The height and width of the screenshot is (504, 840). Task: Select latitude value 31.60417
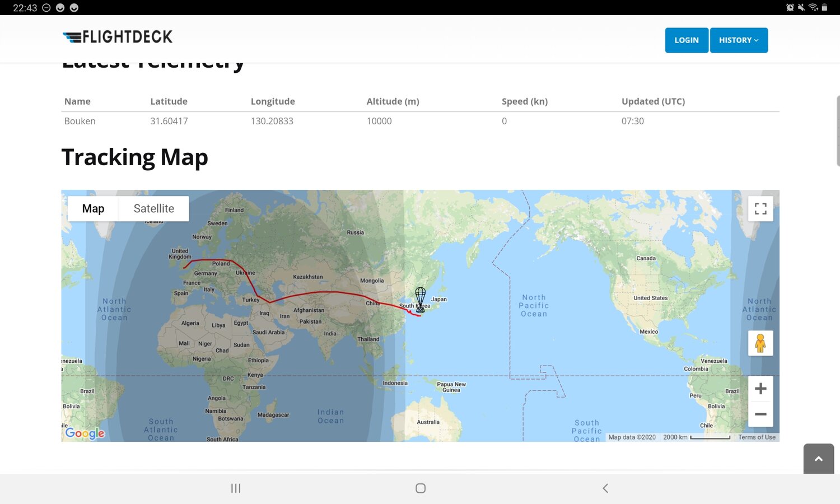169,121
